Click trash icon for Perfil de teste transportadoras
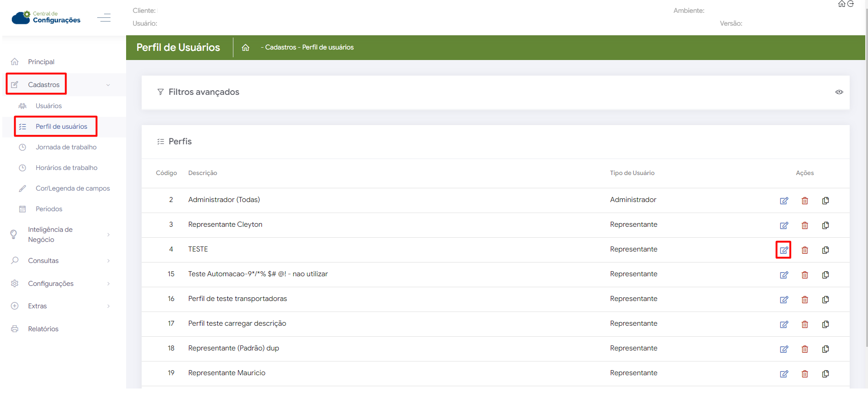 805,300
